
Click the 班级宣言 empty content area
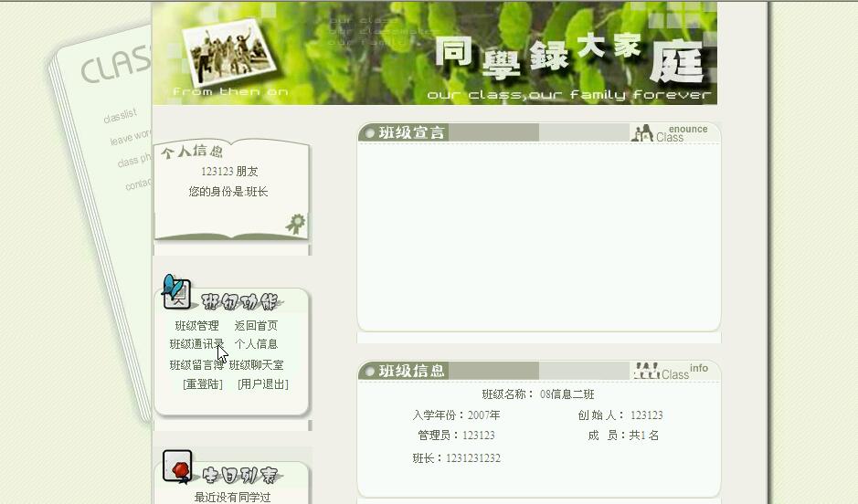point(539,236)
